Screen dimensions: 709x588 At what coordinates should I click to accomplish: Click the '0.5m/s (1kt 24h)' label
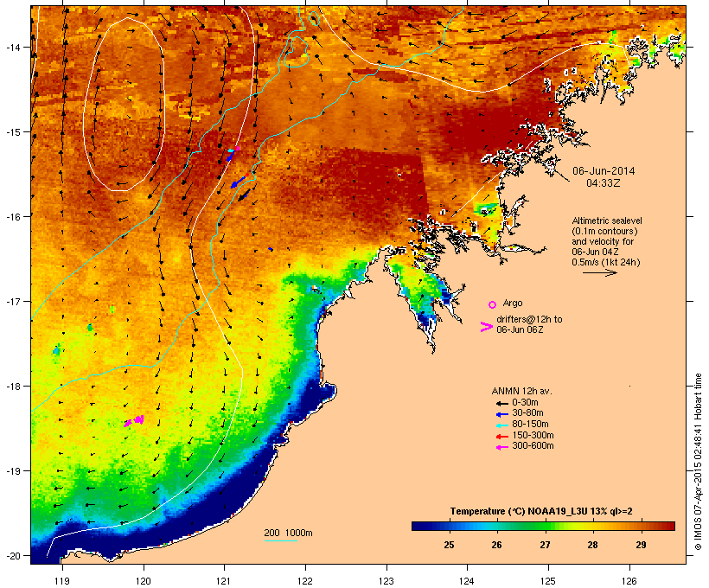(x=606, y=262)
